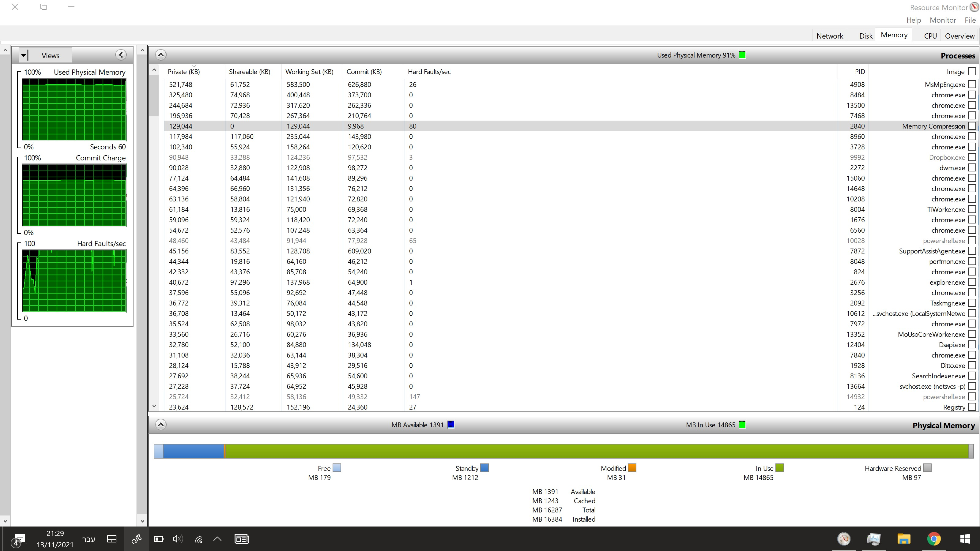Hide the graphs pane with arrow button
The height and width of the screenshot is (551, 980).
[121, 55]
